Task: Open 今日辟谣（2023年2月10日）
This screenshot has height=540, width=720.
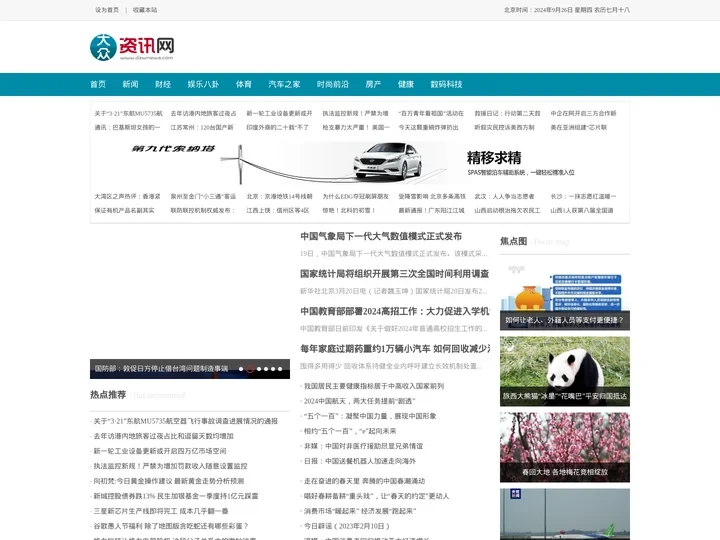Action: (347, 526)
